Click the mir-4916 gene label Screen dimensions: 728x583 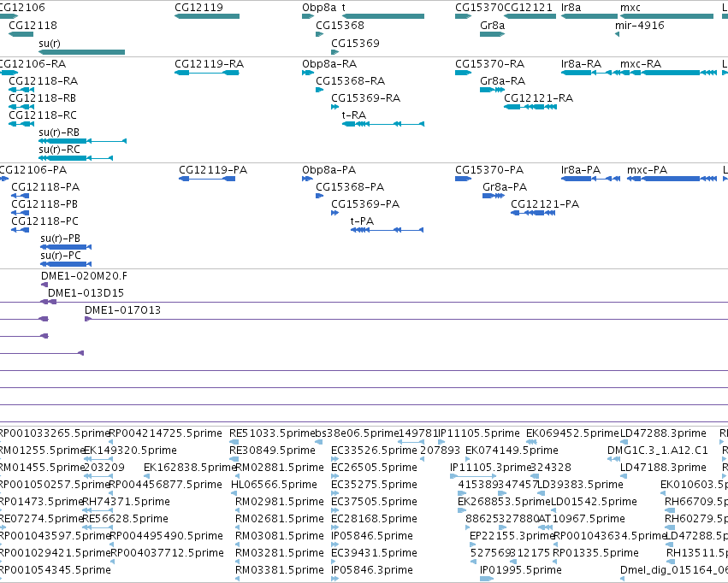click(639, 25)
